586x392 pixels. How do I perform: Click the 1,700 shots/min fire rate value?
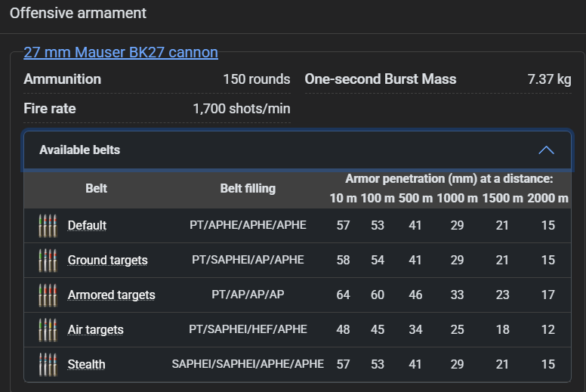coord(241,108)
